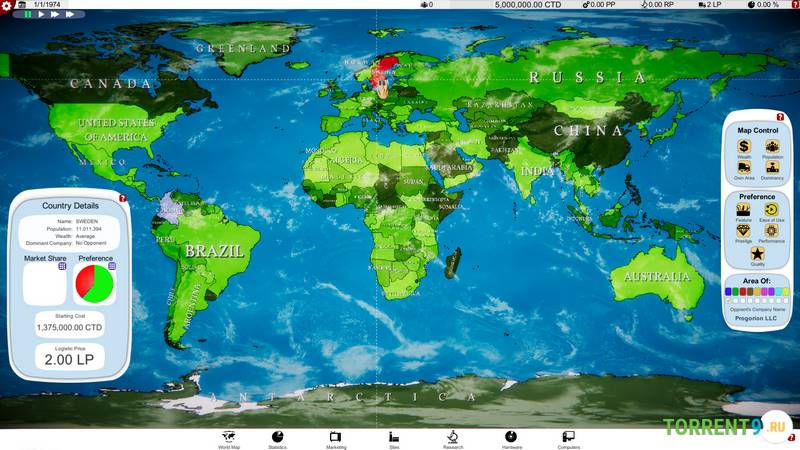The image size is (800, 450).
Task: Pick the Quality star preference
Action: point(757,254)
